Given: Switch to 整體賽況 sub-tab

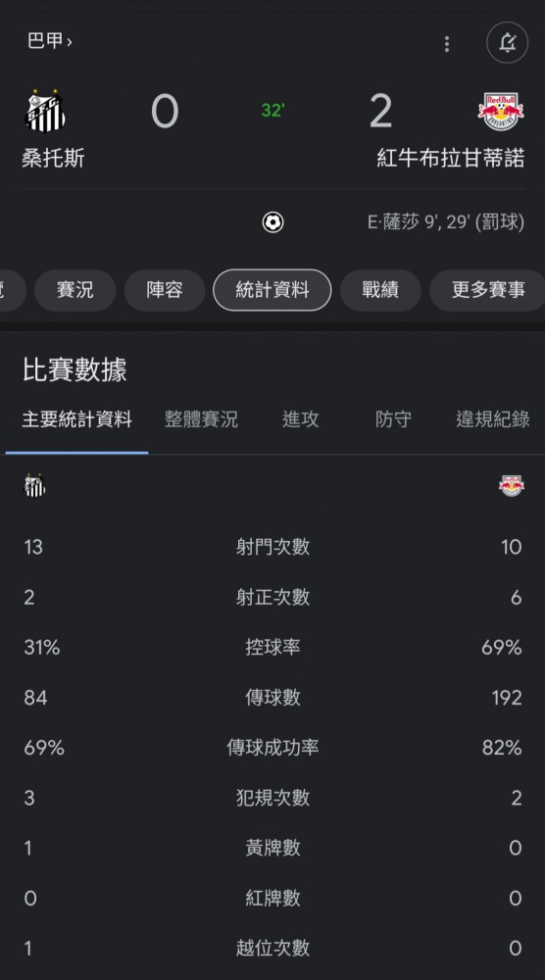Looking at the screenshot, I should (201, 419).
